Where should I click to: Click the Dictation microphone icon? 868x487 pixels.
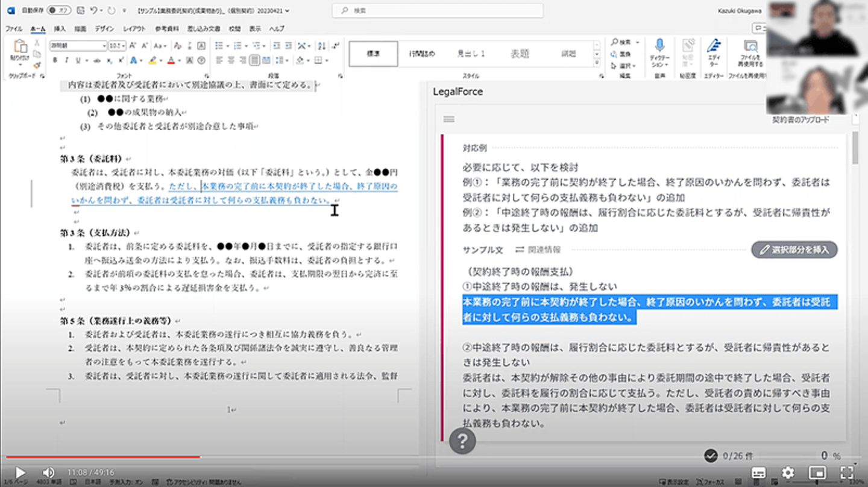659,46
